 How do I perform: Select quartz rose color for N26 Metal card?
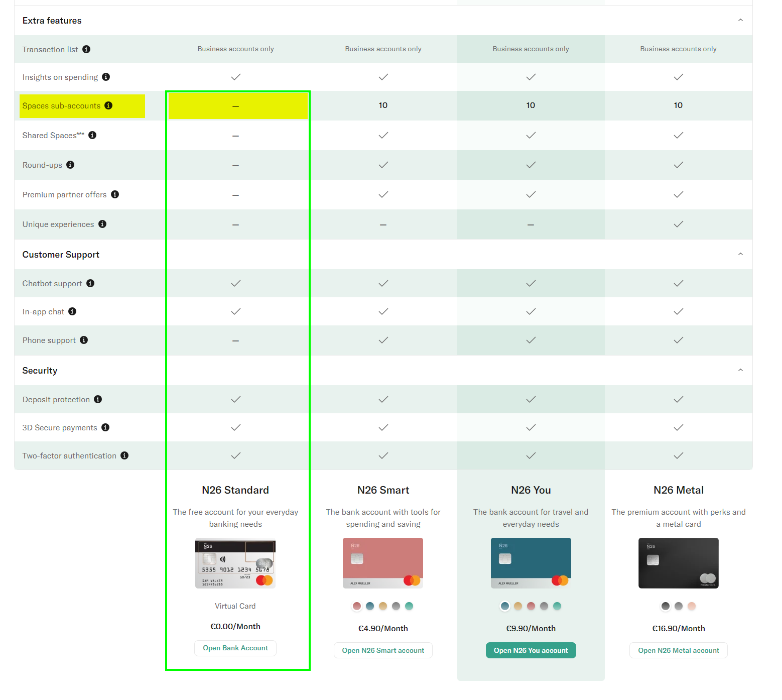click(692, 606)
